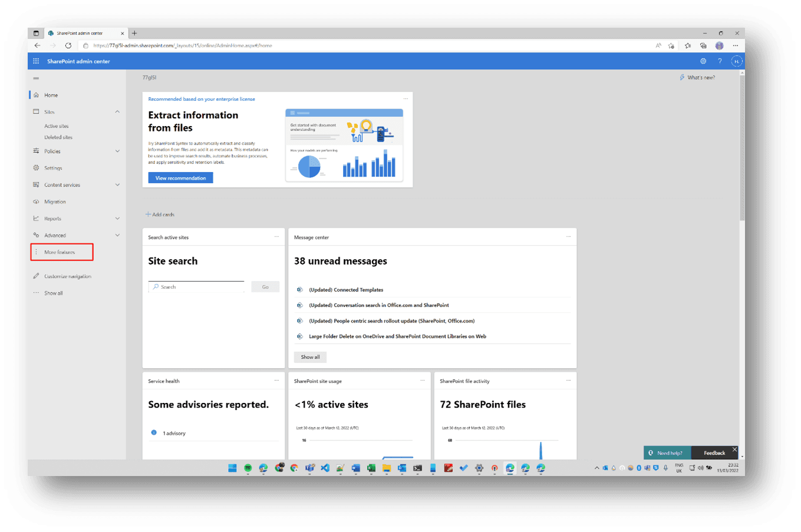Show hidden system tray icons chevron
This screenshot has height=532, width=801.
[x=596, y=468]
